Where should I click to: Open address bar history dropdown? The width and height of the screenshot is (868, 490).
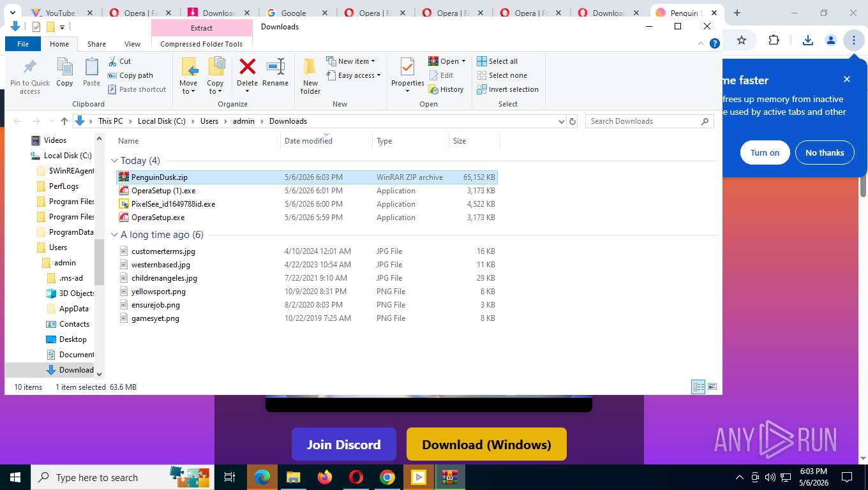561,121
